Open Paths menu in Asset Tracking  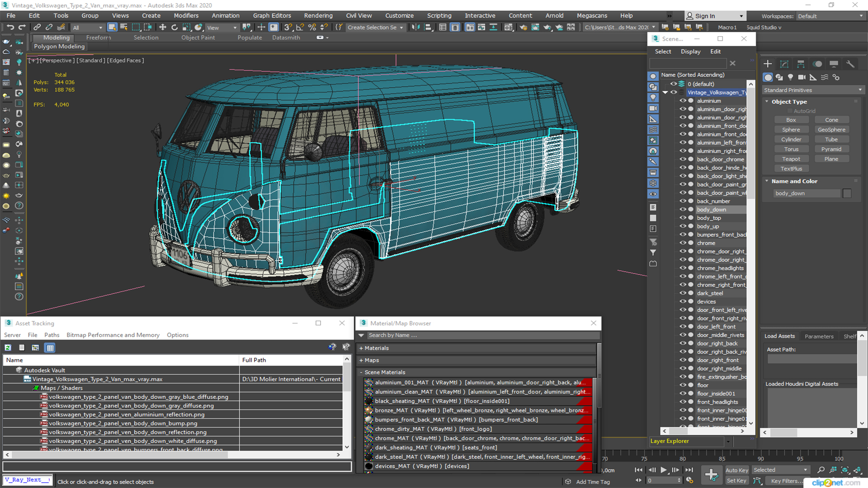(52, 335)
